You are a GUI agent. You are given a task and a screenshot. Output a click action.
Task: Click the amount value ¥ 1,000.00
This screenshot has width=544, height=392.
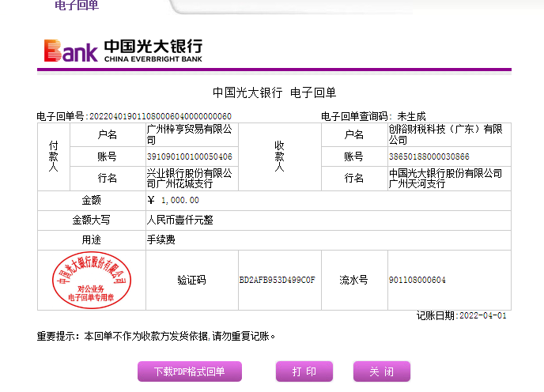(173, 200)
